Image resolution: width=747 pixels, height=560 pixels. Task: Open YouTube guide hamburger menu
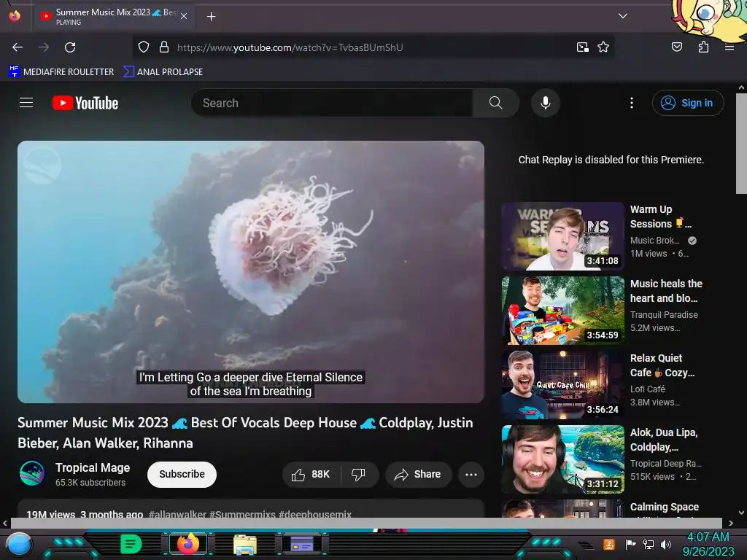(26, 103)
